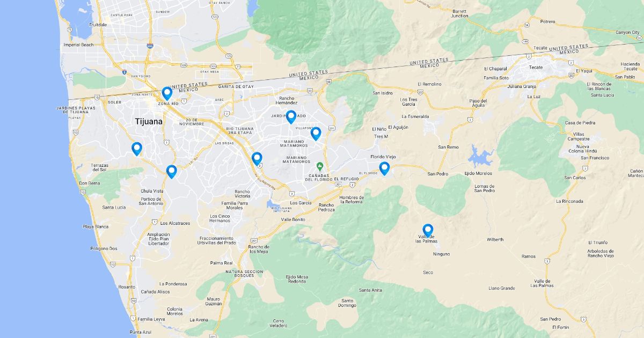This screenshot has width=644, height=338.
Task: Click the blue pin at Zona Río
Action: [167, 94]
